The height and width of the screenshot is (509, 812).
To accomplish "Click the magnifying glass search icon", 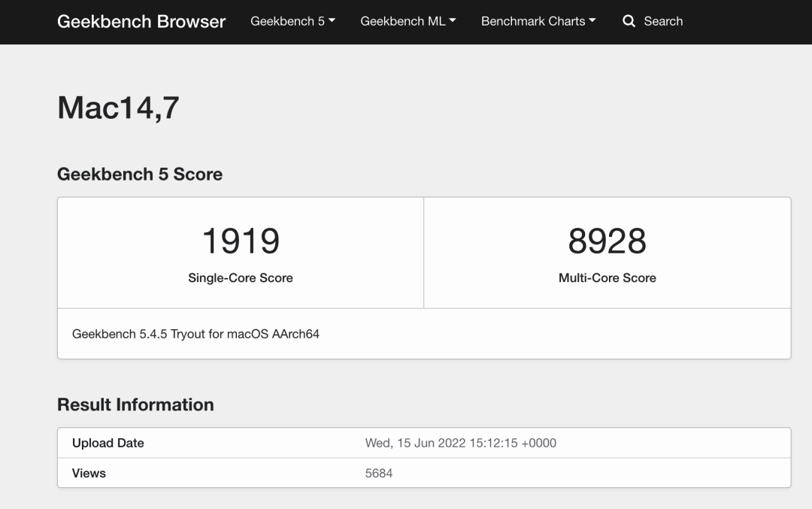I will [x=629, y=21].
